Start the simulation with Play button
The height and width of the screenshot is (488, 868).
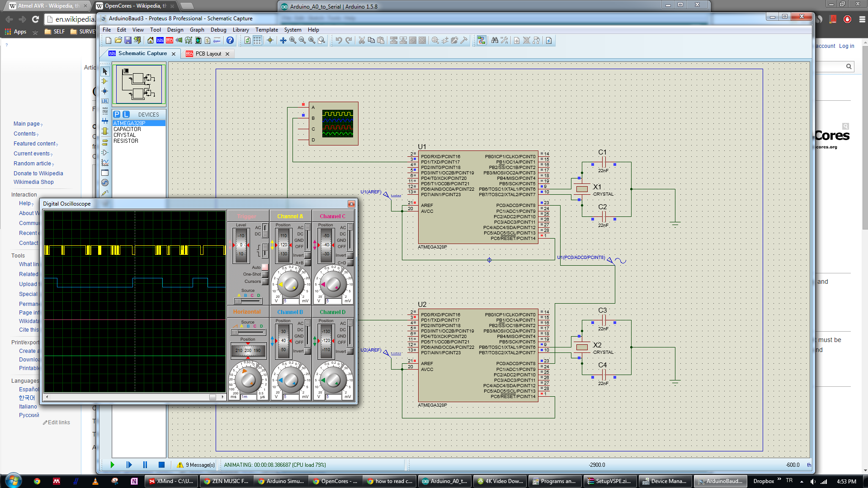[113, 465]
